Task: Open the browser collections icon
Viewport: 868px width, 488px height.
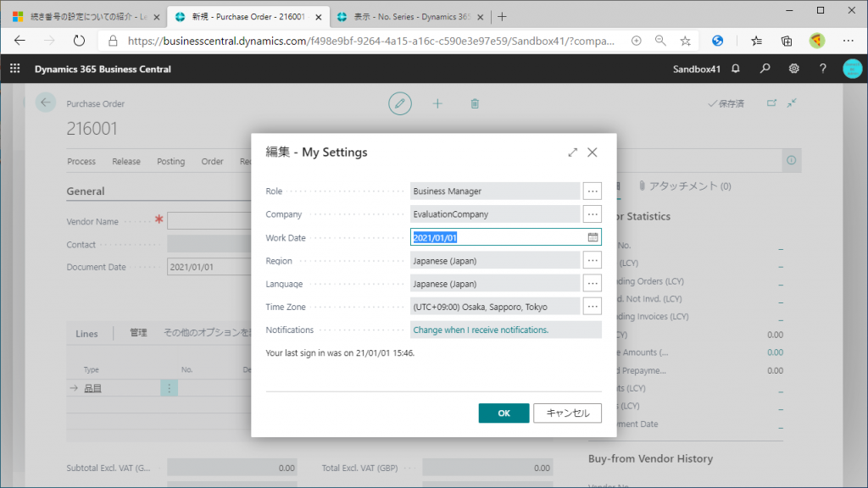Action: tap(786, 41)
